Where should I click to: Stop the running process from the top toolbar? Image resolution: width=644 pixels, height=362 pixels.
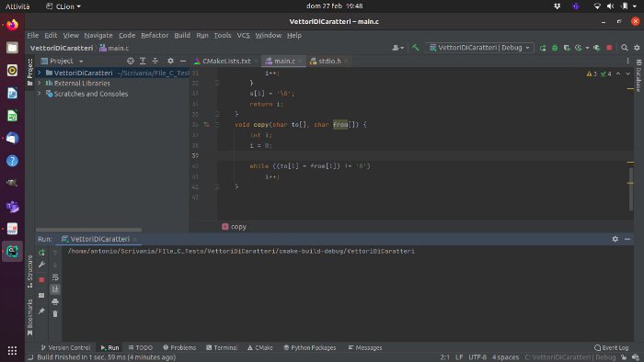tap(609, 48)
